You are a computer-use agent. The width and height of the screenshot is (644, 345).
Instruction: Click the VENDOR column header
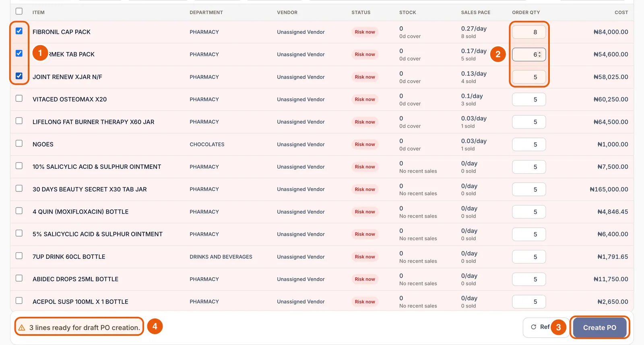coord(287,12)
